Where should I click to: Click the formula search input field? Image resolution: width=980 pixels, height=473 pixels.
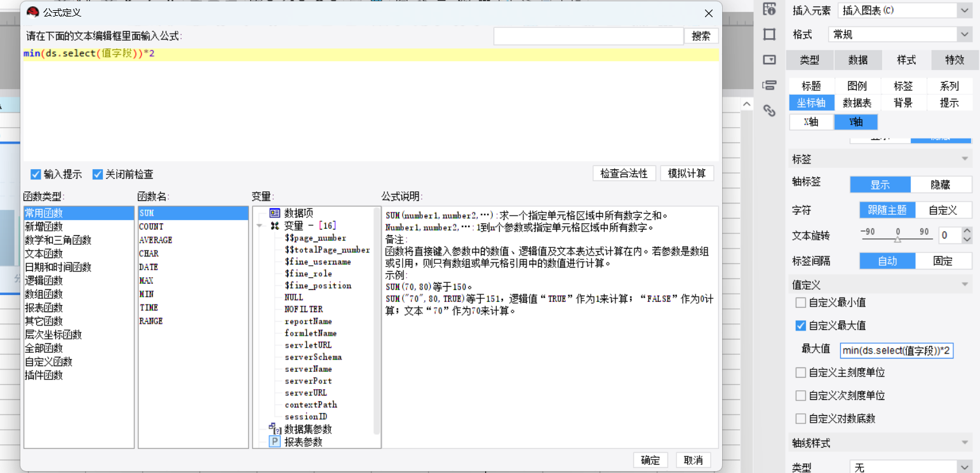pos(588,36)
